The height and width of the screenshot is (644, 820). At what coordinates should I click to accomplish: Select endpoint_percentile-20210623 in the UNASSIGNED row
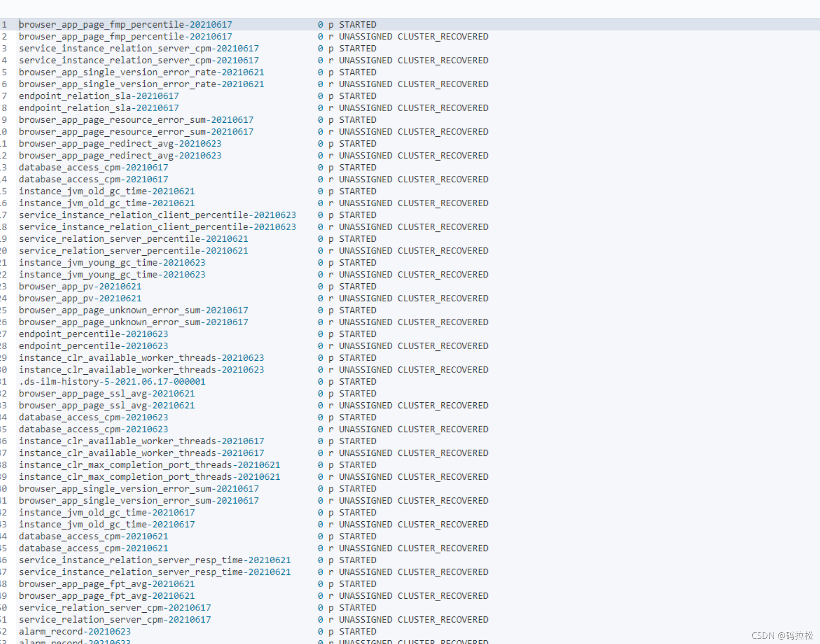coord(93,346)
